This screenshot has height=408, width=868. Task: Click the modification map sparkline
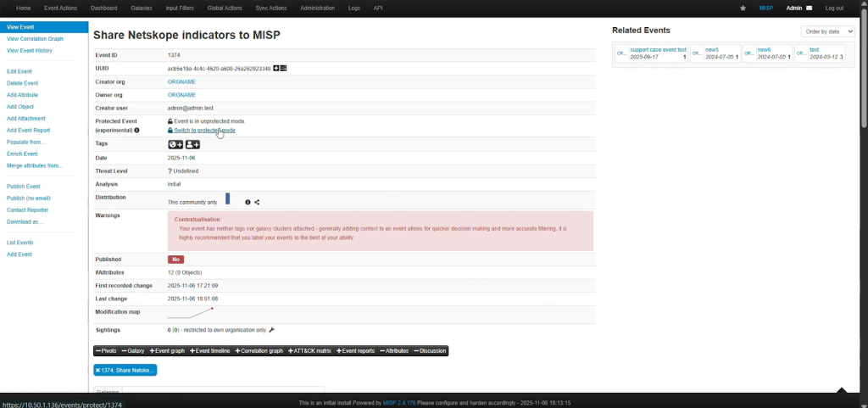point(191,313)
